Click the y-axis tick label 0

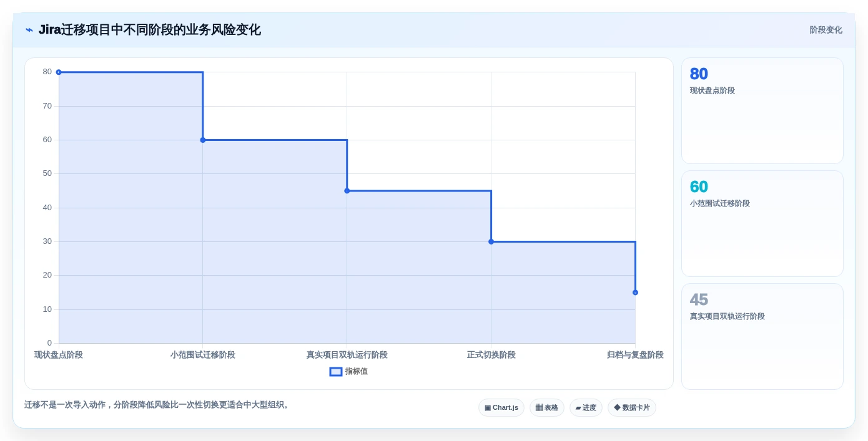pyautogui.click(x=49, y=343)
